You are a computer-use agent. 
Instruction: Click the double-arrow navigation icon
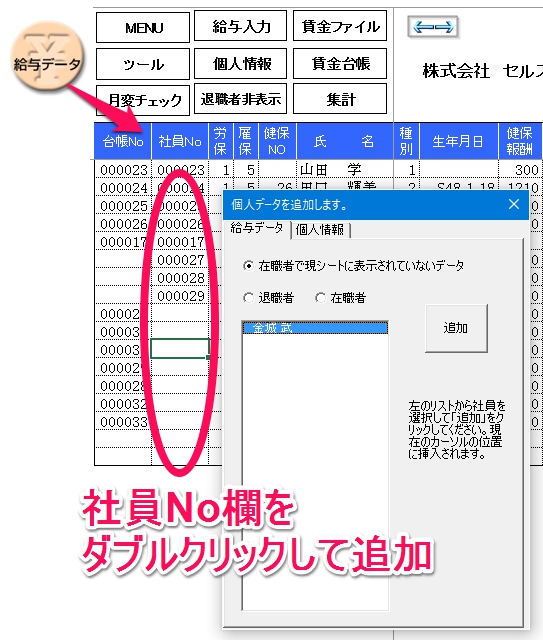point(433,27)
